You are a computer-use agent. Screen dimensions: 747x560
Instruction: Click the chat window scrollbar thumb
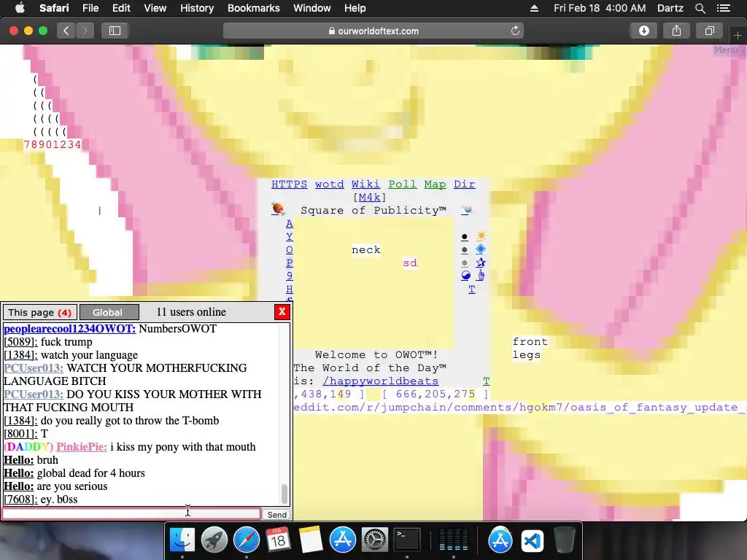coord(285,494)
